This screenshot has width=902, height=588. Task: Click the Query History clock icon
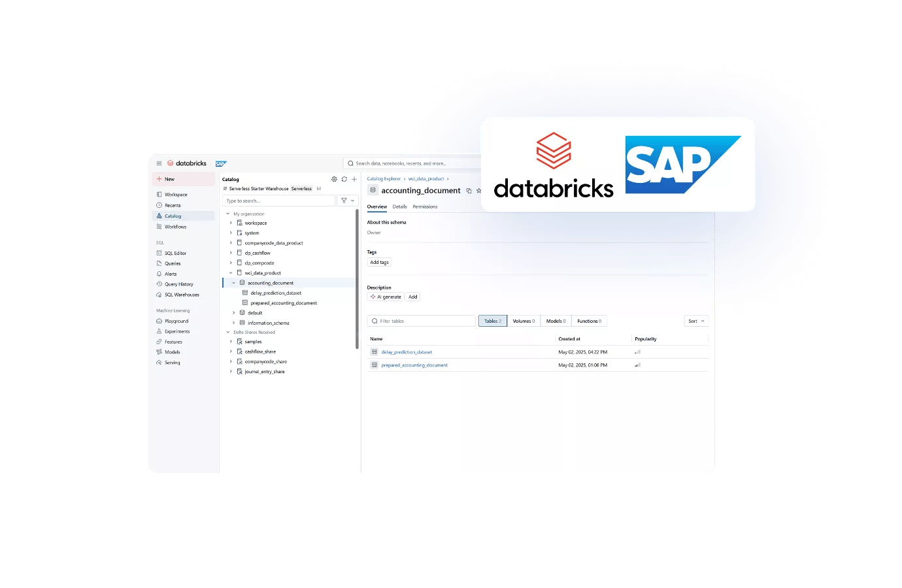pos(159,284)
